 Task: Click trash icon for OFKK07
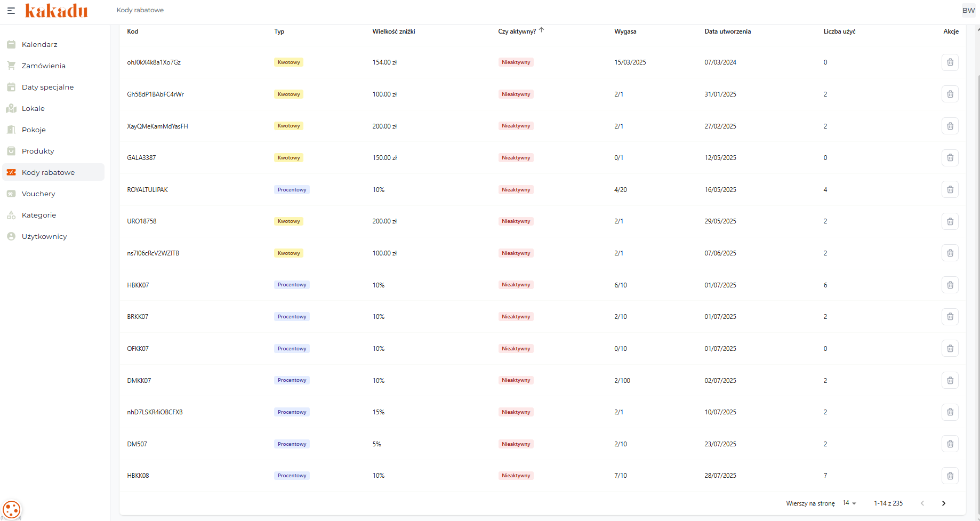(950, 349)
